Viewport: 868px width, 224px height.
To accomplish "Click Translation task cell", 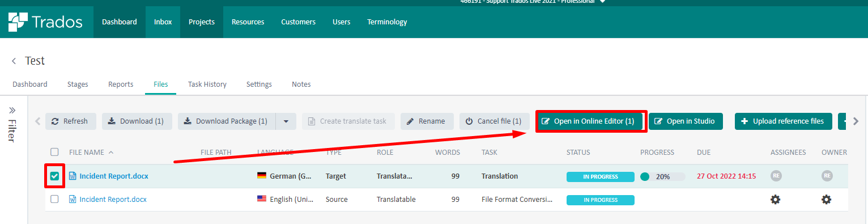I will tap(500, 176).
